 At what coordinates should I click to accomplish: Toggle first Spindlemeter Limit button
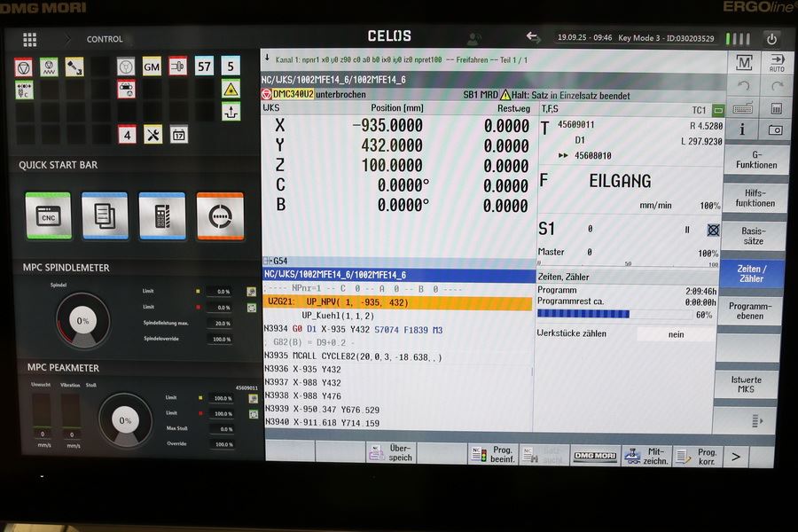(x=251, y=292)
